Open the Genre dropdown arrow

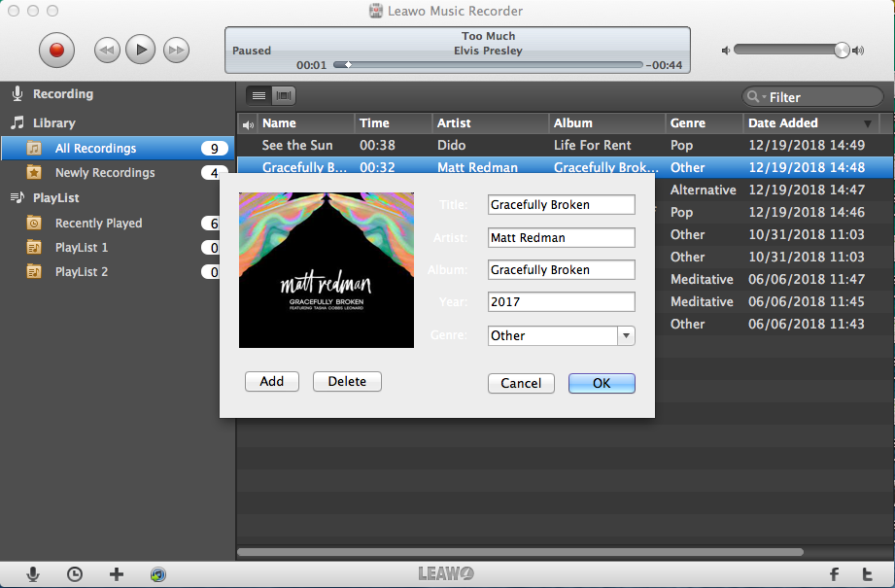[x=626, y=335]
